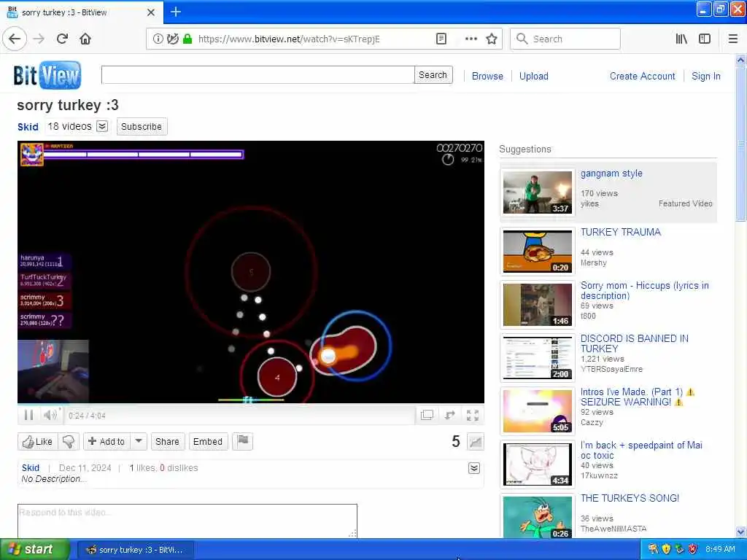Pause the video playback
The width and height of the screenshot is (747, 560).
tap(28, 415)
